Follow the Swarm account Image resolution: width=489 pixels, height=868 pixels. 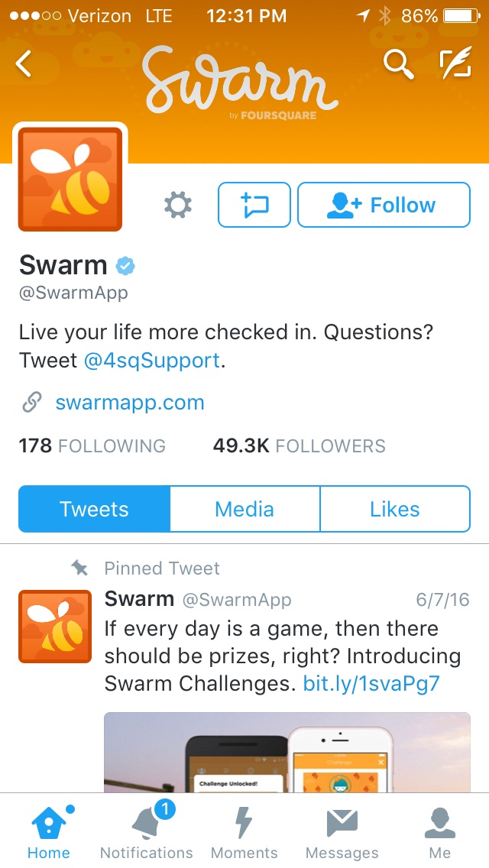pos(384,205)
